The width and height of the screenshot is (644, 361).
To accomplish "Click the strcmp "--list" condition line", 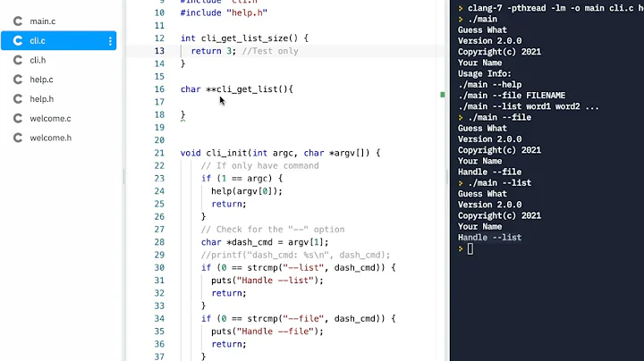I will tap(298, 267).
